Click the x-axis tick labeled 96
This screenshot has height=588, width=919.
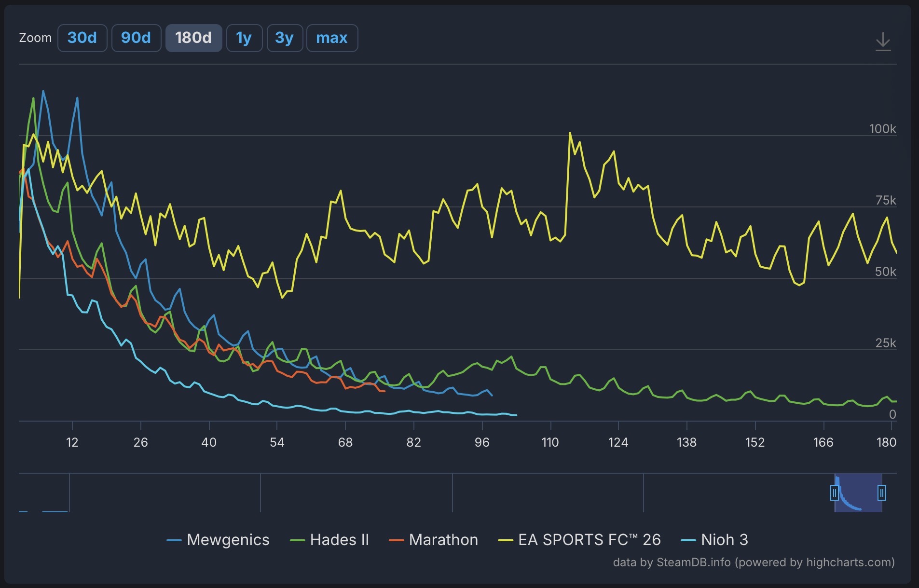tap(482, 442)
